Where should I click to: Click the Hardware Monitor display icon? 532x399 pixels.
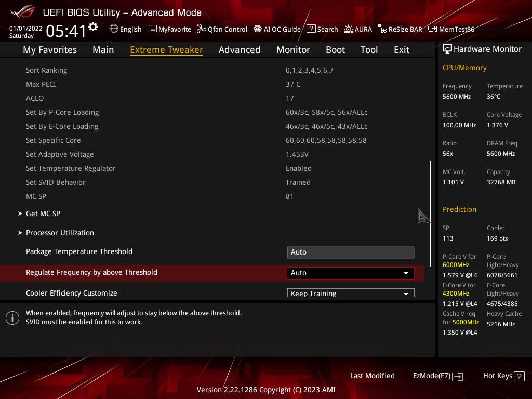[x=447, y=49]
